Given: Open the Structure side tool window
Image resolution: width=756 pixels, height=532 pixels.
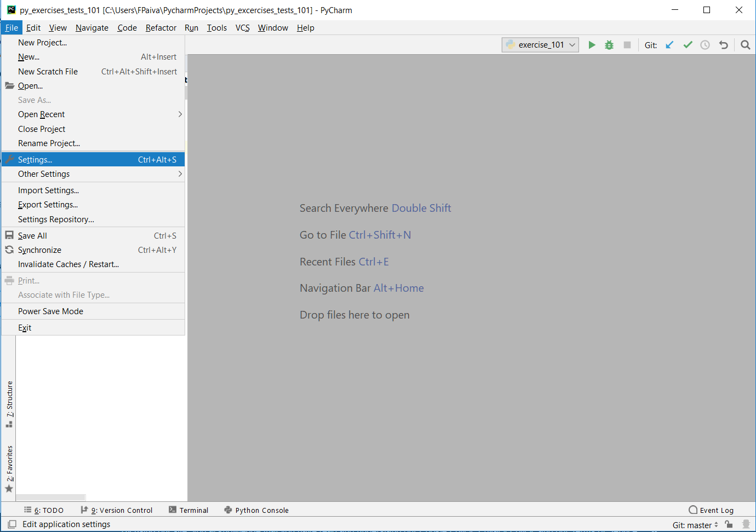Looking at the screenshot, I should pos(9,404).
